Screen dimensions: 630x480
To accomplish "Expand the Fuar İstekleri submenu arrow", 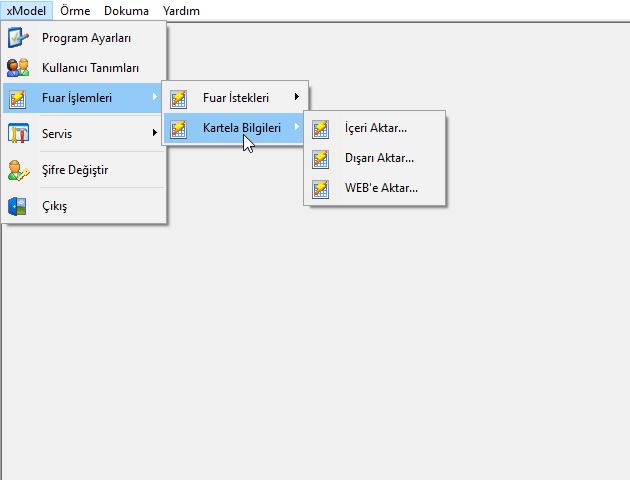I will [x=296, y=97].
